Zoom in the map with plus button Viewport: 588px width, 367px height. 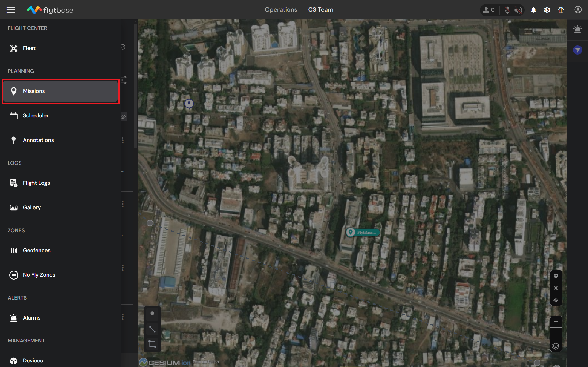[x=556, y=322]
